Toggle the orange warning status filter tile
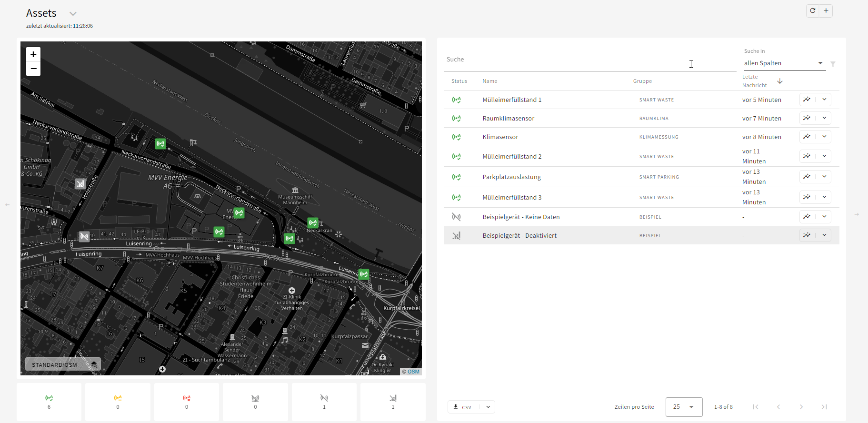 click(x=118, y=402)
